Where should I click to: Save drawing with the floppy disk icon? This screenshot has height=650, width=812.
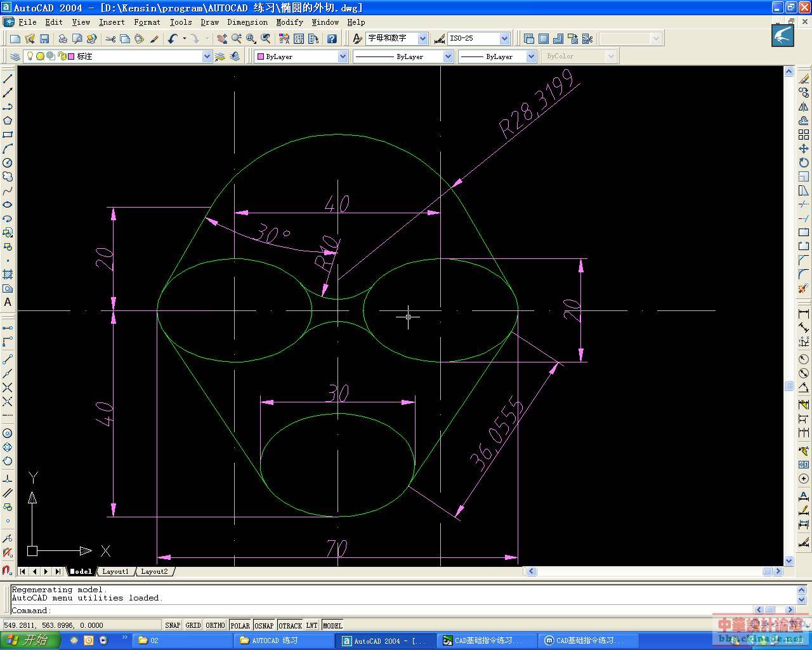click(44, 39)
